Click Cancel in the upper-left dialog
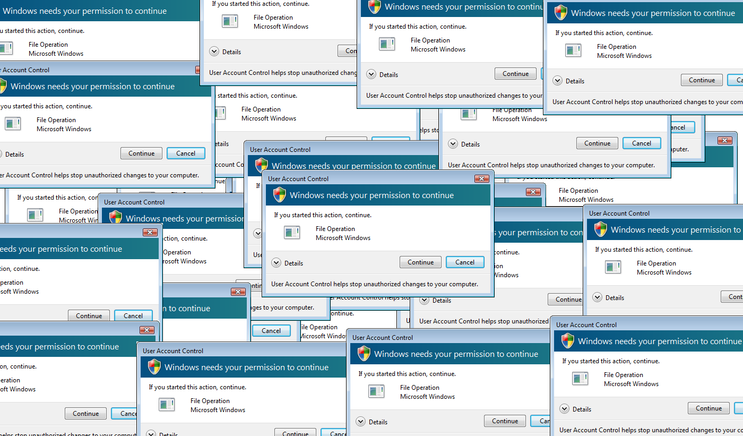 click(186, 153)
